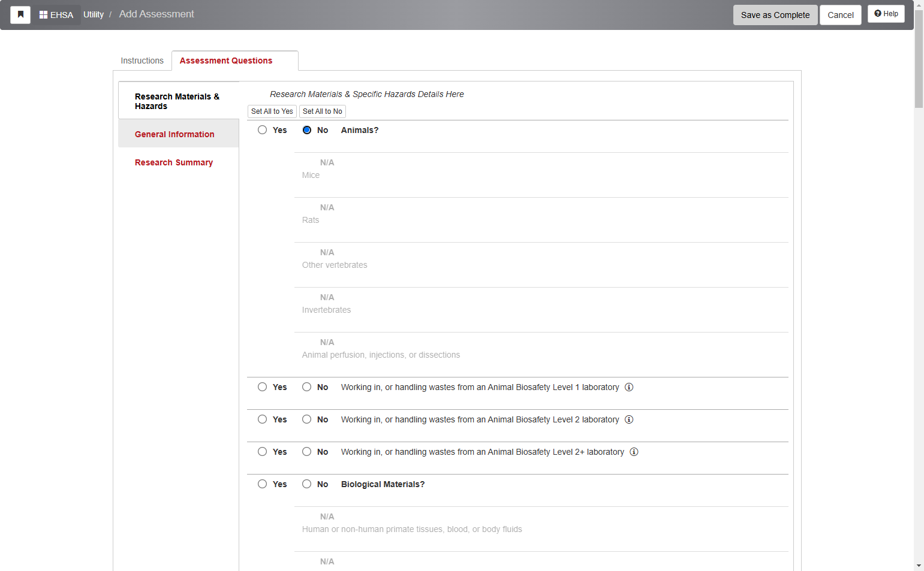924x571 pixels.
Task: Click the Animals? question label
Action: [360, 130]
